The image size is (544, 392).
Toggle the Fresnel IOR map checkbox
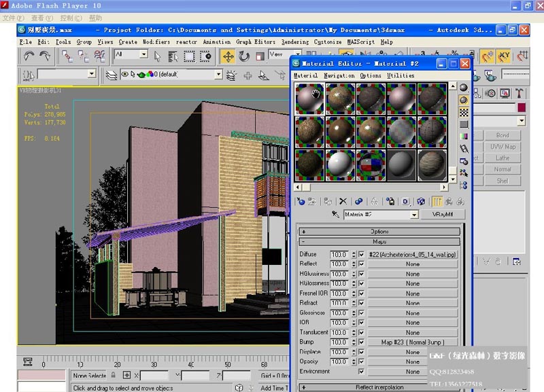361,293
